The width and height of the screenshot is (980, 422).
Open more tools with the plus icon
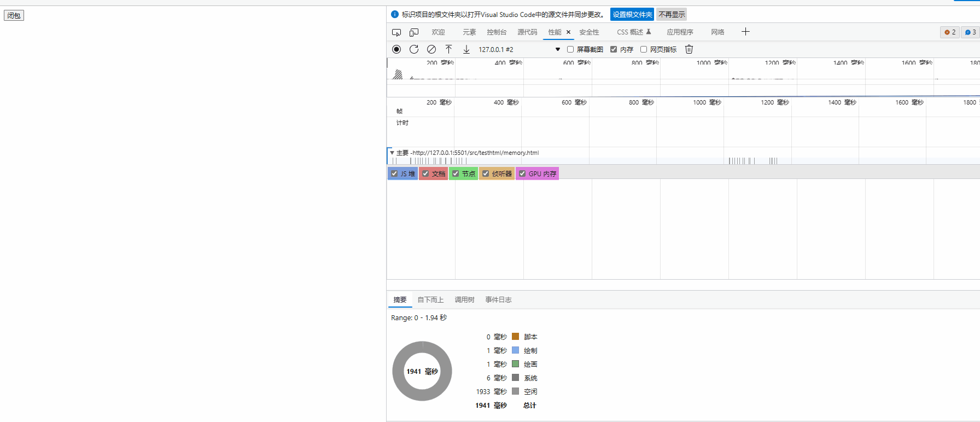coord(745,32)
